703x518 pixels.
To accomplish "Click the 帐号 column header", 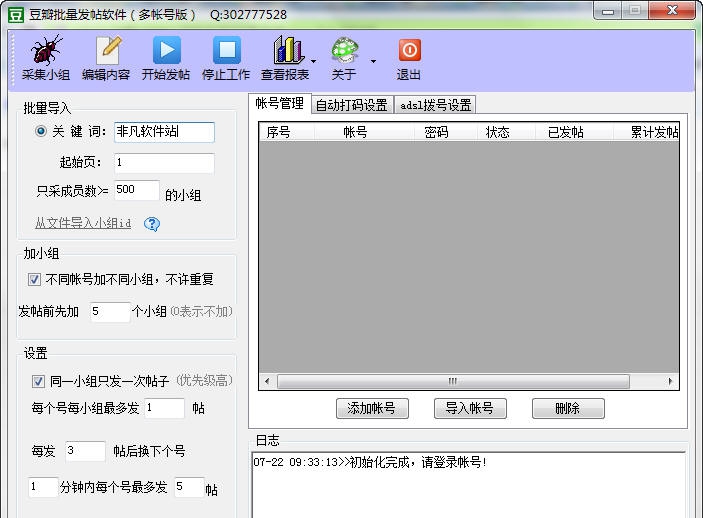I will coord(364,132).
